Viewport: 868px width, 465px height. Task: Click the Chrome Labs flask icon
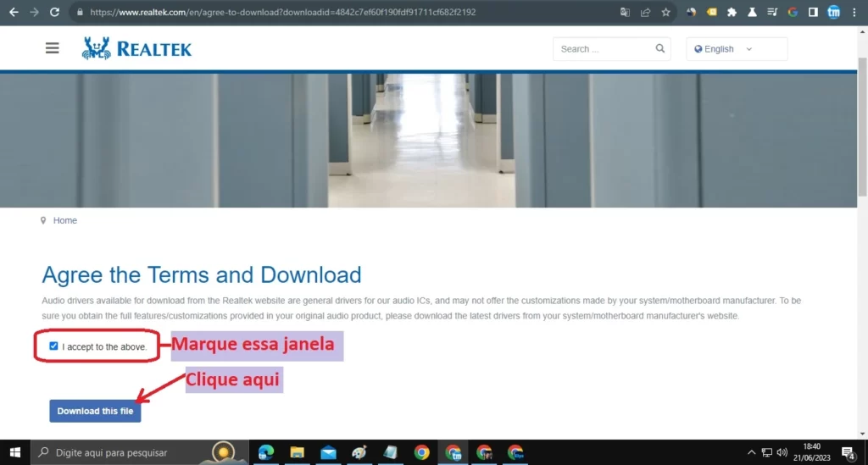pos(753,12)
